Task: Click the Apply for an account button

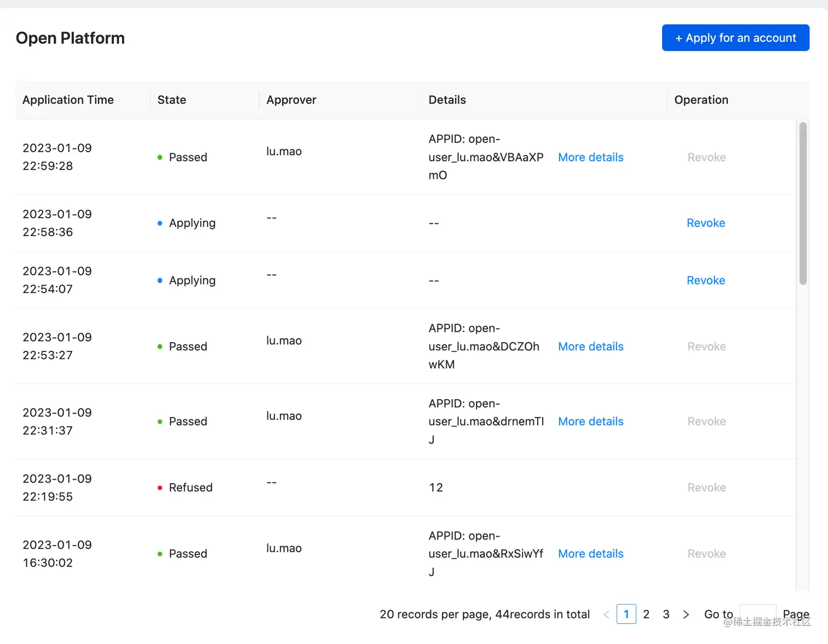Action: click(735, 38)
